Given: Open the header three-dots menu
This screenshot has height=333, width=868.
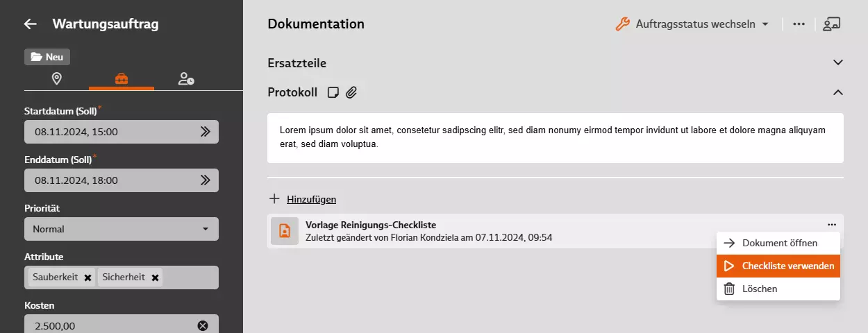Looking at the screenshot, I should tap(799, 24).
